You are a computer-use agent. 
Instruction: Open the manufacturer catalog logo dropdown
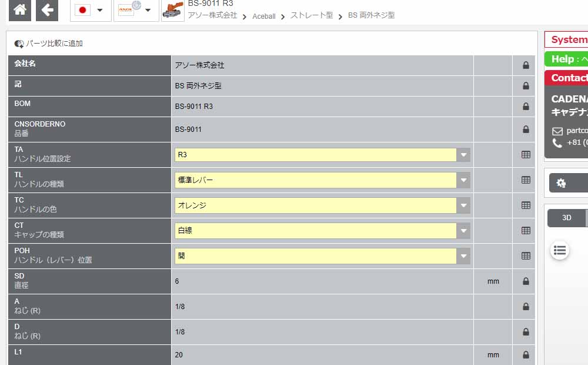[x=136, y=10]
